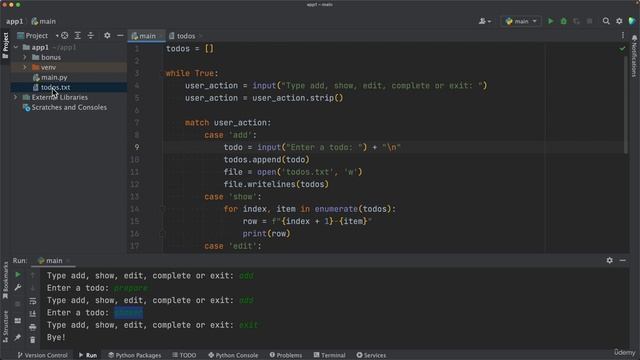The image size is (640, 360).
Task: Click fold marker beside the for loop line
Action: 162,209
